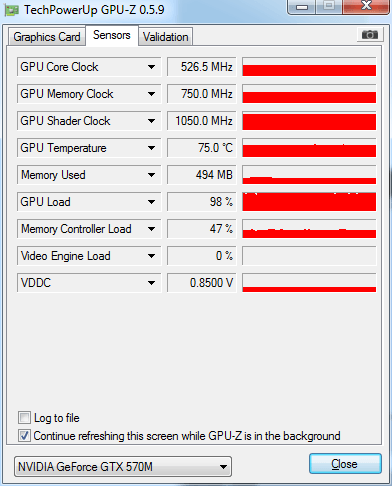Screen dimensions: 392x486
Task: Click the Close button
Action: coord(345,464)
